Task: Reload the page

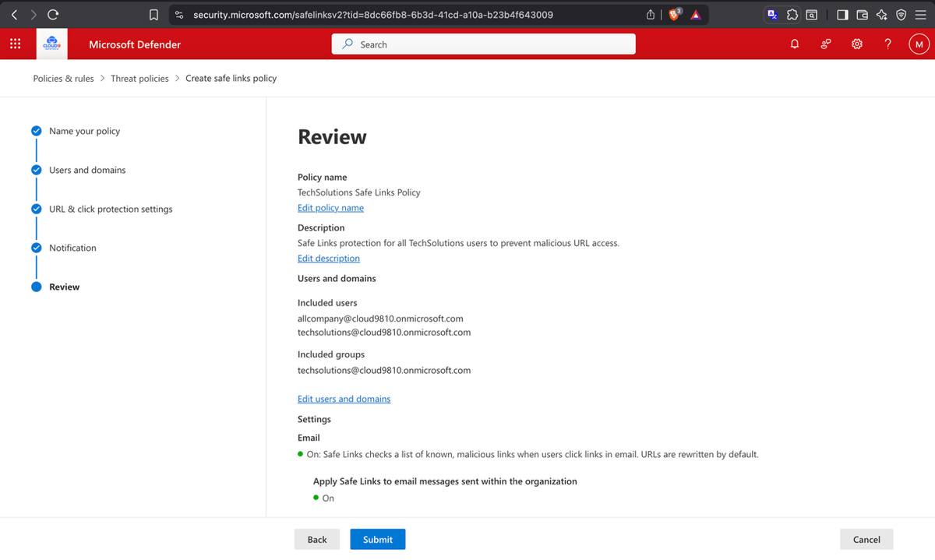Action: point(53,14)
